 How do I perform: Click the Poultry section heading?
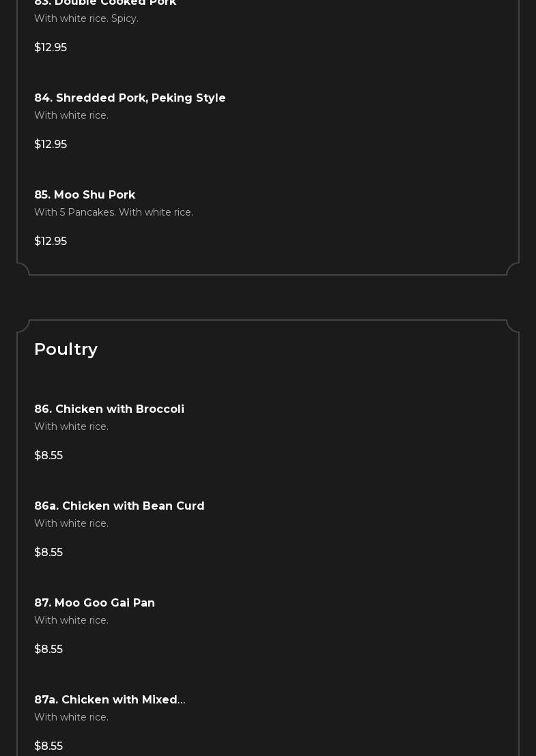click(66, 349)
